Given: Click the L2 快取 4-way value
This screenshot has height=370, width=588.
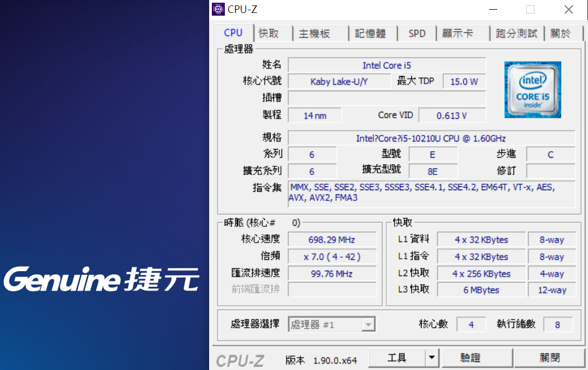Looking at the screenshot, I should [x=552, y=274].
